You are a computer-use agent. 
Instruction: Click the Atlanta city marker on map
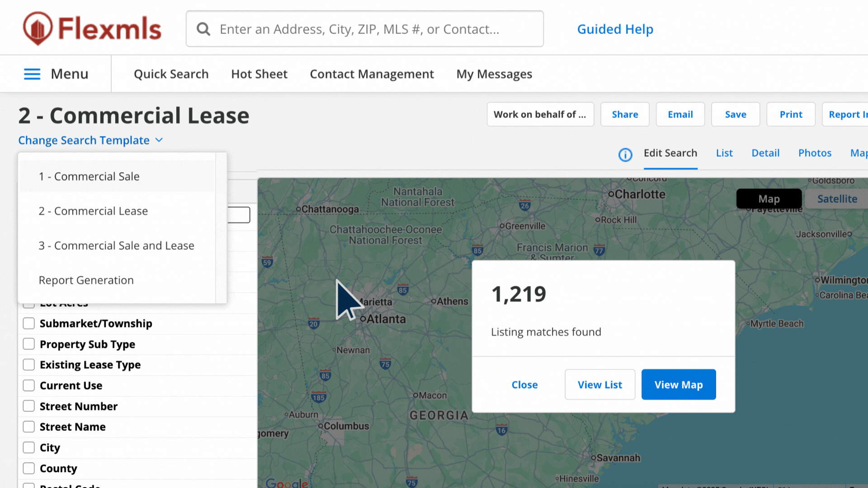[363, 319]
